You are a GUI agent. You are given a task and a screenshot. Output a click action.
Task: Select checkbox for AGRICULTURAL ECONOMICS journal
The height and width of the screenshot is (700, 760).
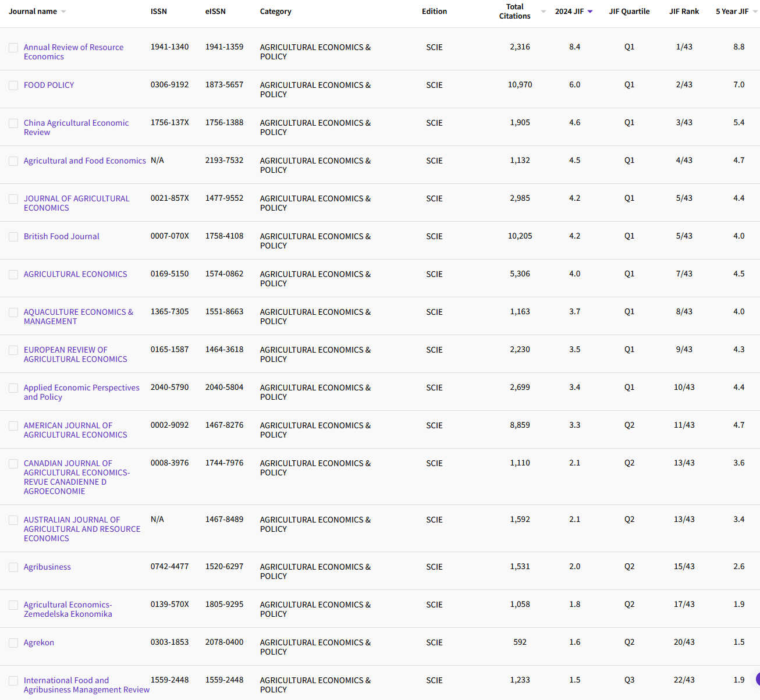click(x=13, y=275)
